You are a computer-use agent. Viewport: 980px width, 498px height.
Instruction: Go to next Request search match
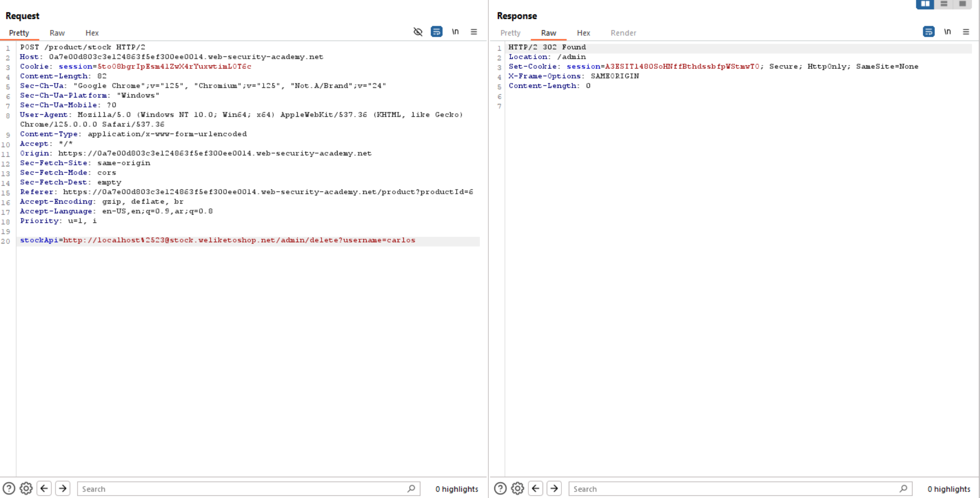63,488
